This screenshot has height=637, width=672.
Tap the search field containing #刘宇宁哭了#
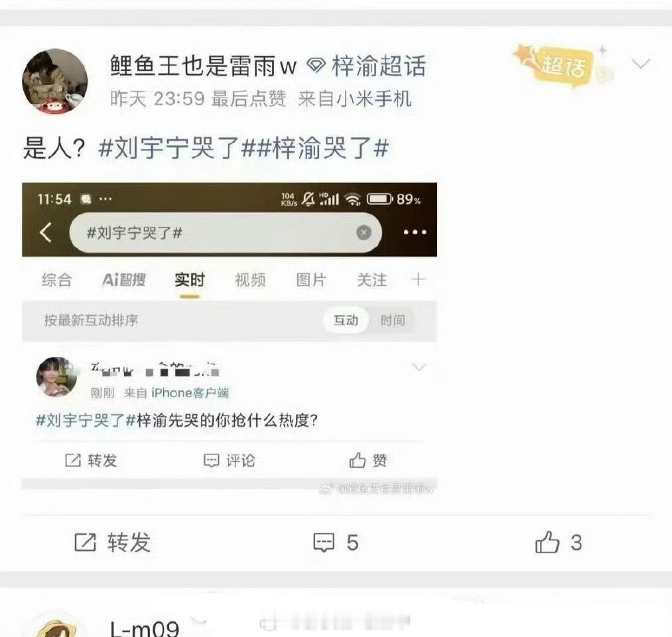click(x=226, y=233)
